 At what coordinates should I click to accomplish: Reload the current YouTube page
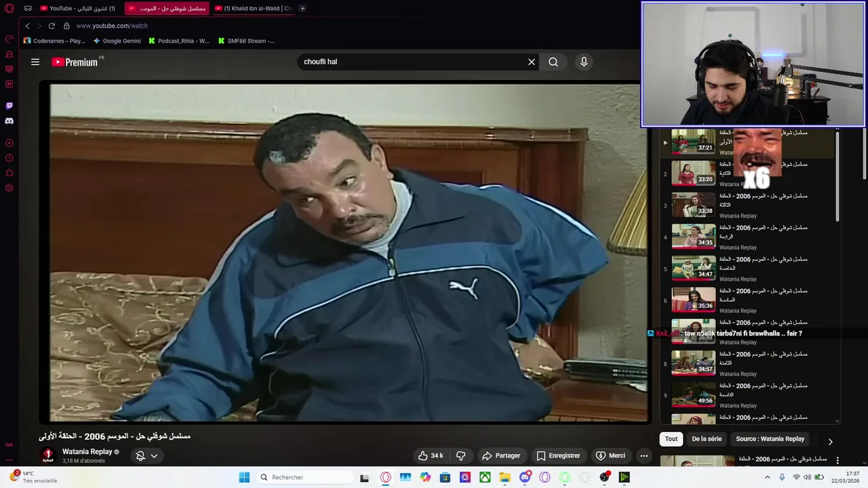click(52, 26)
